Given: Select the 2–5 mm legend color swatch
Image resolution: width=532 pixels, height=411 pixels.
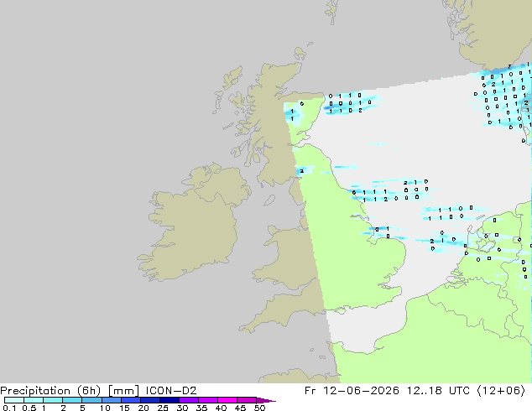Looking at the screenshot, I should tap(72, 400).
